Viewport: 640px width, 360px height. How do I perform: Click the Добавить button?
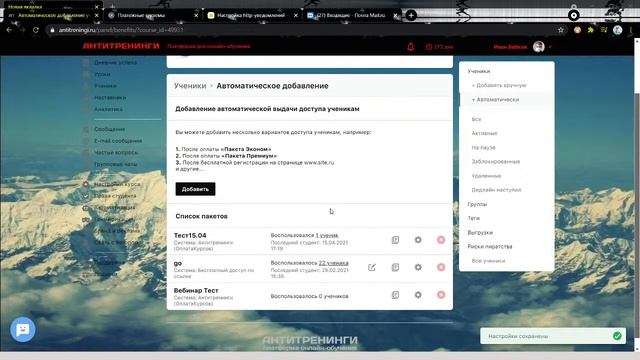(x=196, y=189)
